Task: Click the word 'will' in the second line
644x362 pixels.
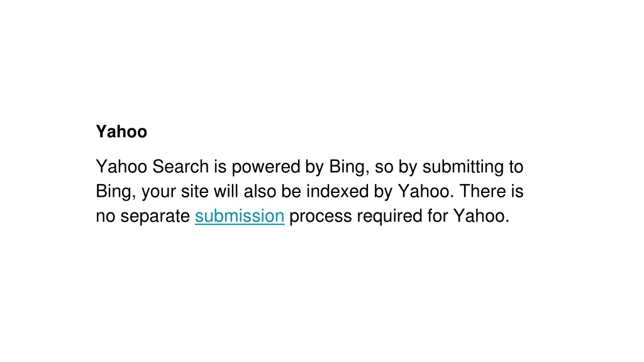Action: pos(226,191)
